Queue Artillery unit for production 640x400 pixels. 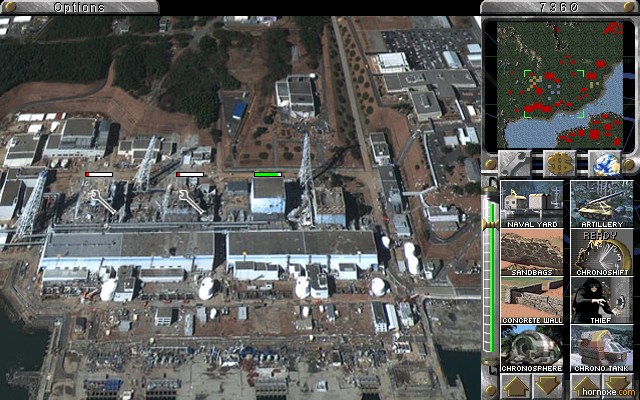click(x=602, y=204)
